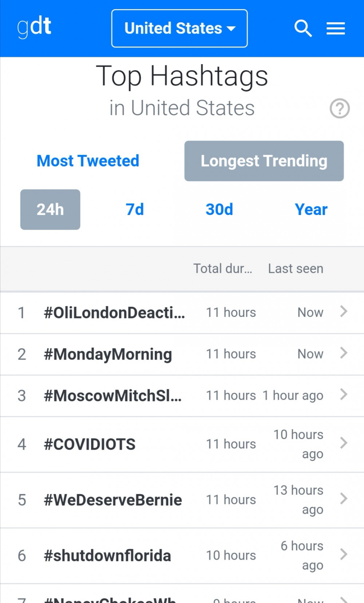Select the 24h time range
The image size is (364, 603).
pos(50,210)
